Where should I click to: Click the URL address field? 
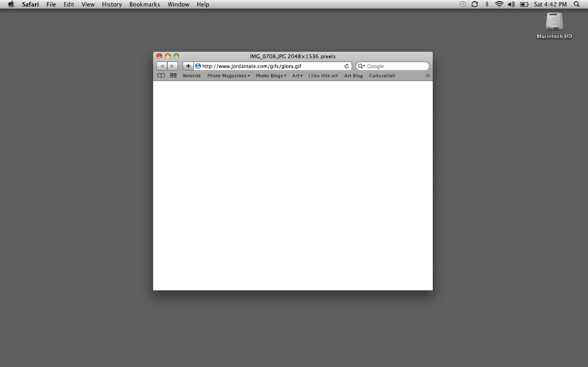[267, 66]
